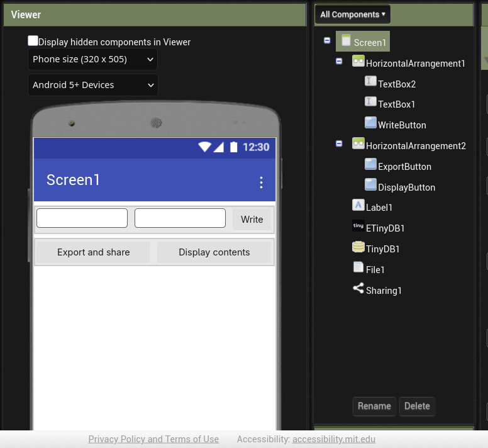Collapse the HorizontalArrangement2 tree node

pyautogui.click(x=339, y=143)
